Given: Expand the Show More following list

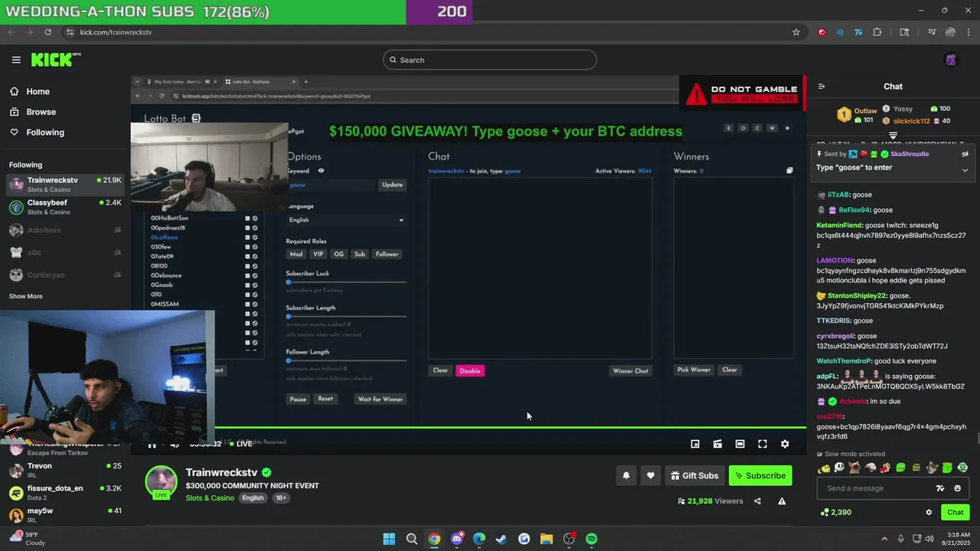Looking at the screenshot, I should pos(26,296).
